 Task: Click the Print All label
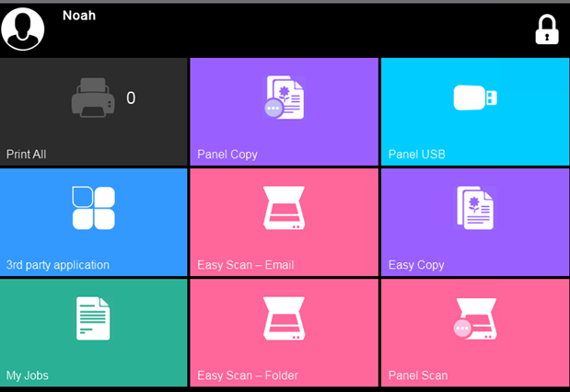coord(27,155)
